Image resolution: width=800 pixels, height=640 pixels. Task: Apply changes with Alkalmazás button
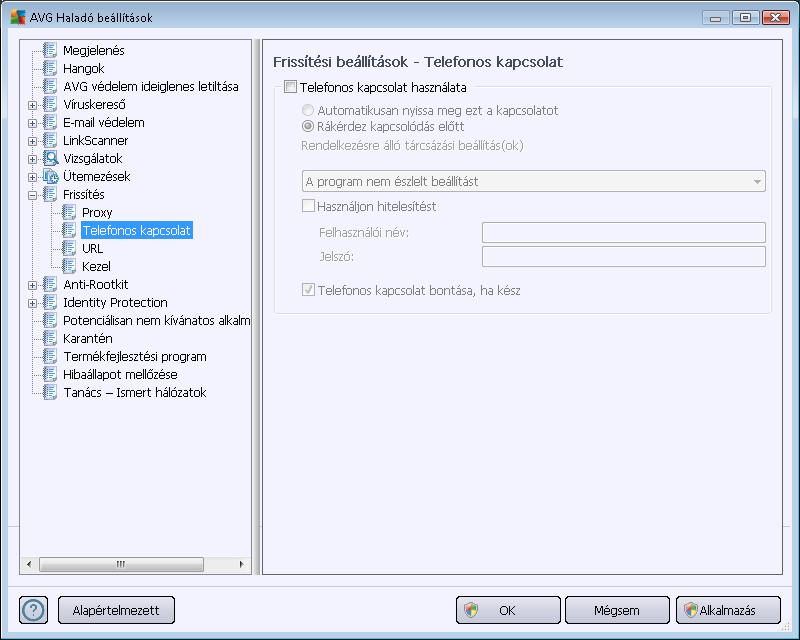point(728,610)
